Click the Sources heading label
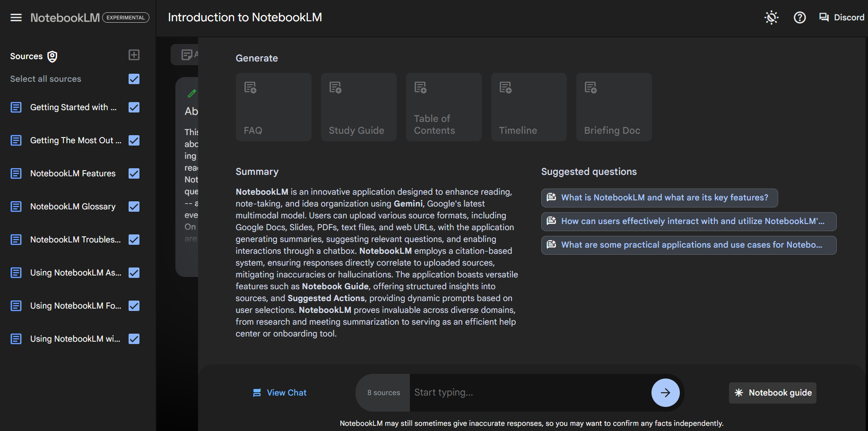The width and height of the screenshot is (868, 431). pyautogui.click(x=26, y=56)
